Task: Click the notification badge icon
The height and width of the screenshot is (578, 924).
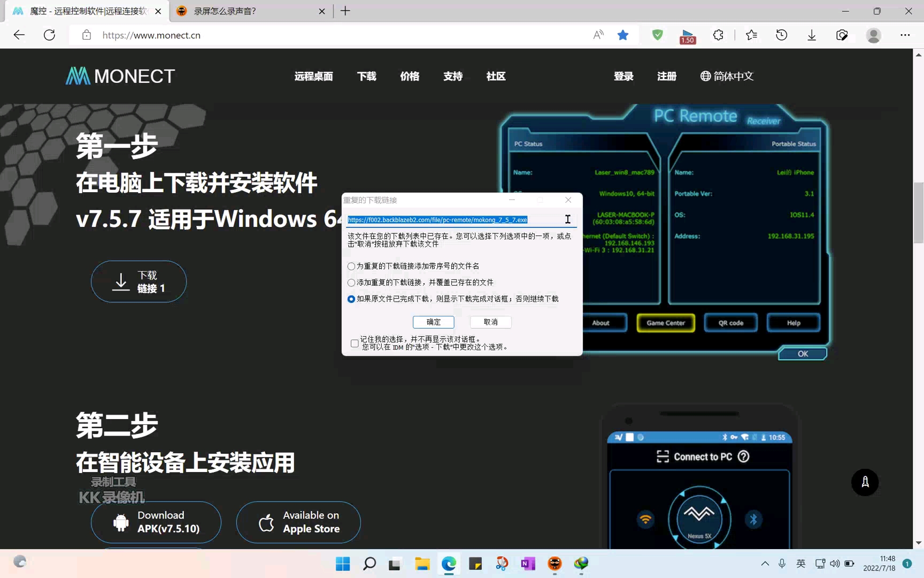Action: click(907, 564)
